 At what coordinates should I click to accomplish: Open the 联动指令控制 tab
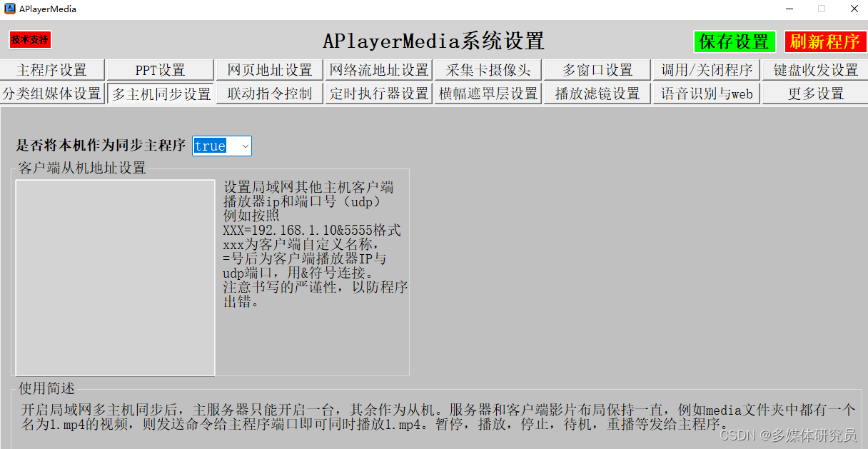pos(270,94)
